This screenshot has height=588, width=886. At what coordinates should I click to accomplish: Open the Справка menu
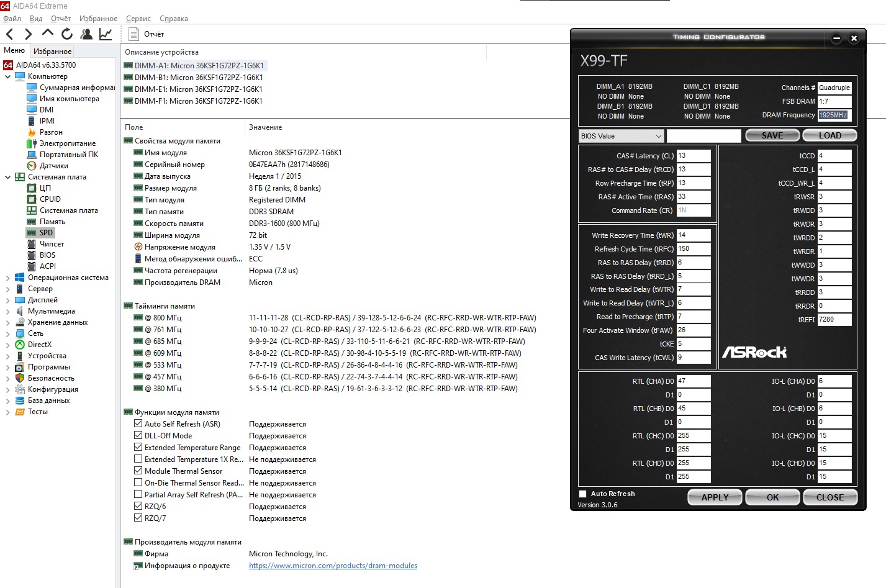point(174,19)
